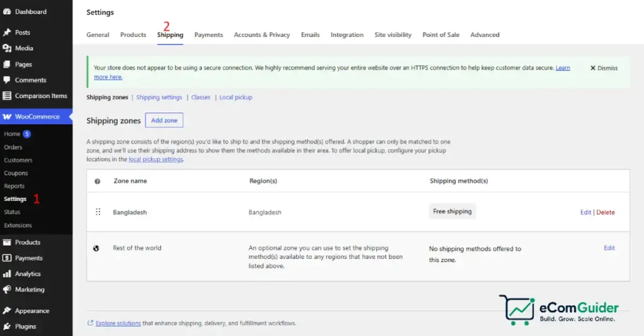The image size is (644, 336).
Task: Open the General settings tab
Action: coord(97,35)
